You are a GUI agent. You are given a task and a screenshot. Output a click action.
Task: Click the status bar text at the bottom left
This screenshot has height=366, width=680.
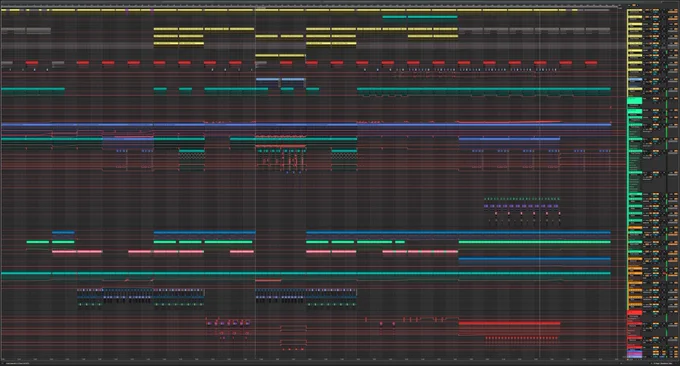coord(17,363)
